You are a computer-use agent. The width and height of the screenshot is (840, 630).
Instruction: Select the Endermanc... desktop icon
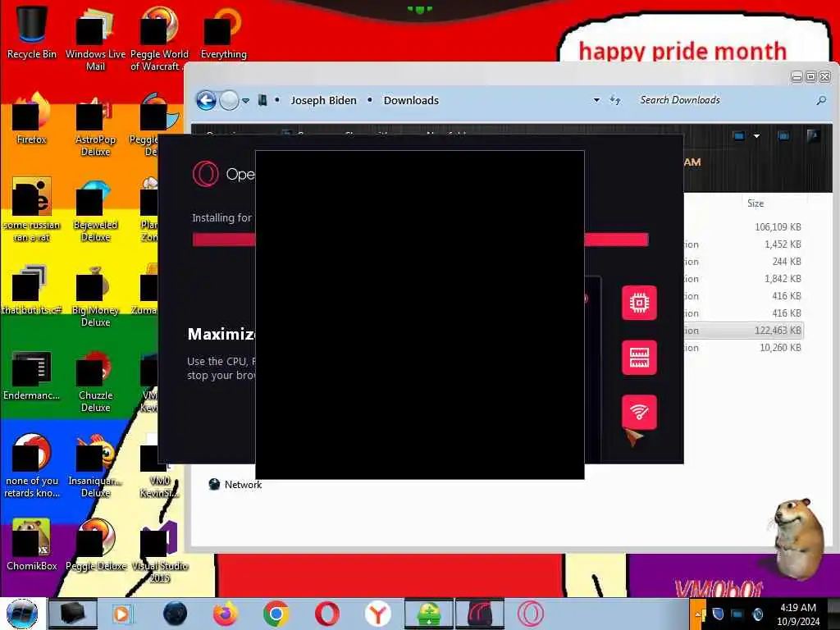click(32, 374)
